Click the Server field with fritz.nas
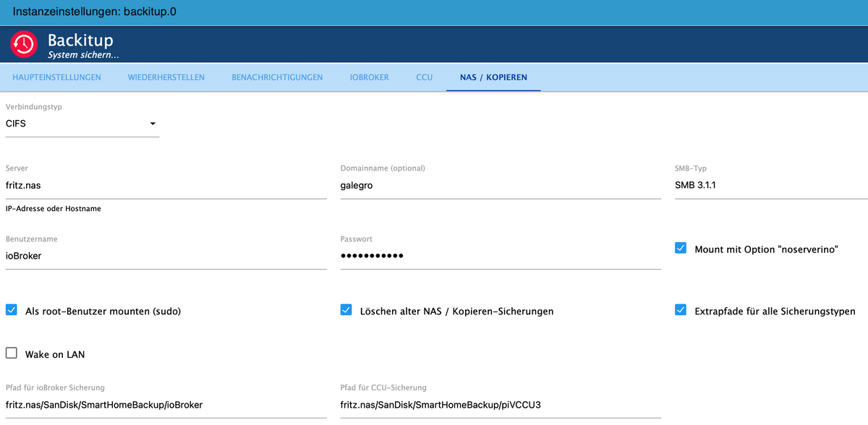Screen dimensions: 868x425 point(166,185)
